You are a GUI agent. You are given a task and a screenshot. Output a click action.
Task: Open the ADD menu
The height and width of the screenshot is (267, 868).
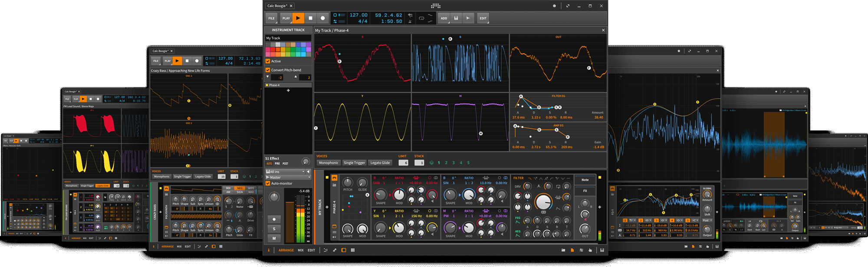coord(444,18)
